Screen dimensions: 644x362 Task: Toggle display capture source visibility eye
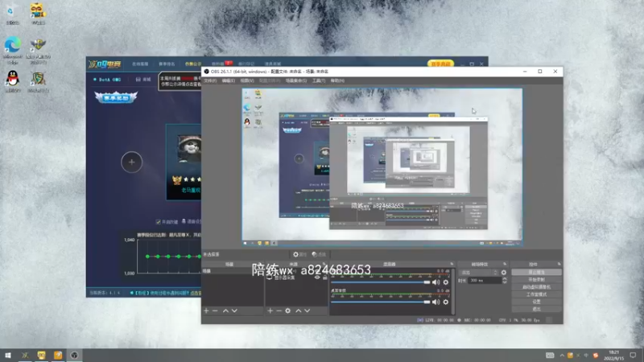pos(317,278)
